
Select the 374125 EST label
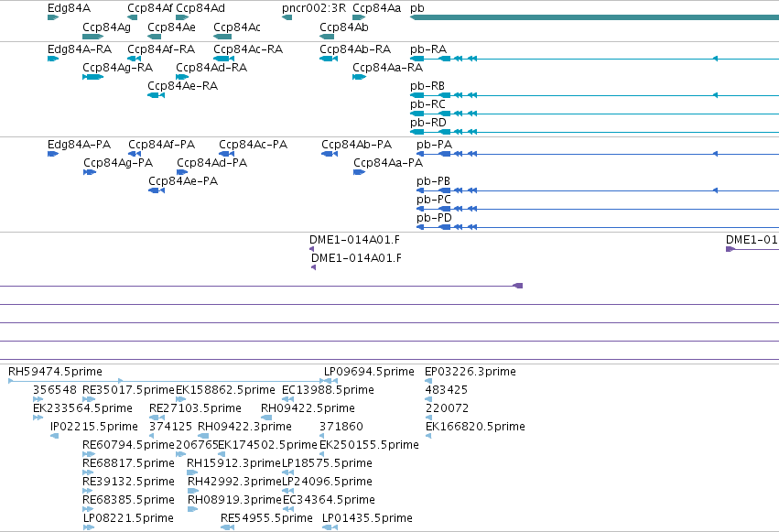170,427
